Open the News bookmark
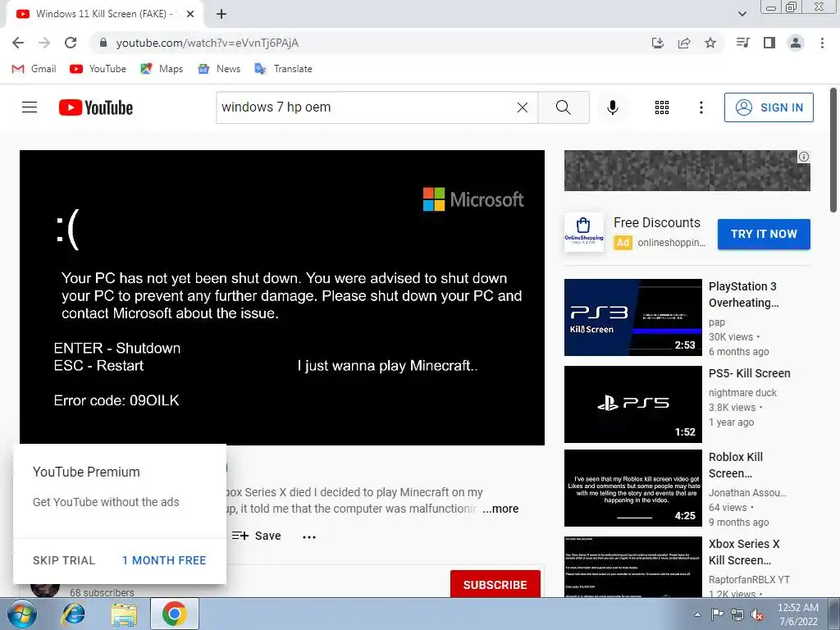Screen dimensions: 840x630 [x=219, y=69]
